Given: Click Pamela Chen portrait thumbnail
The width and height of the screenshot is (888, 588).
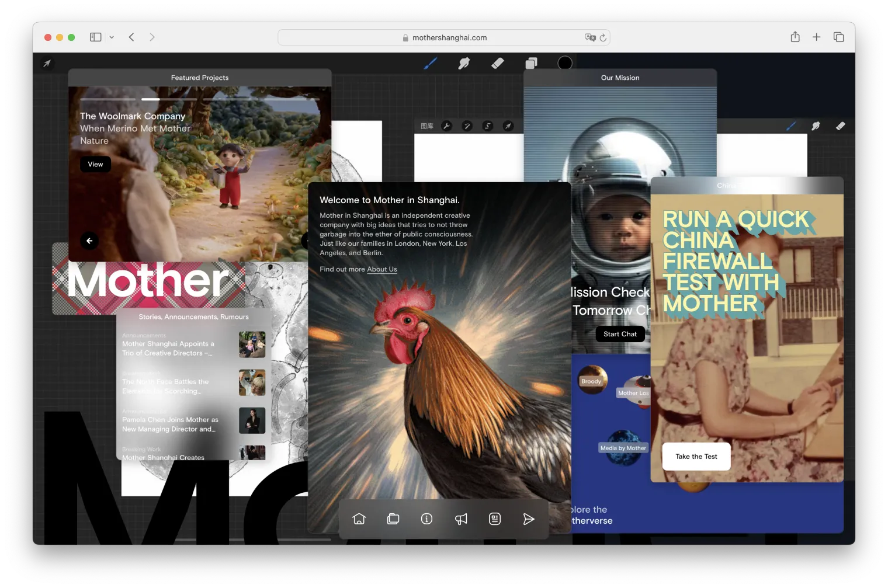Looking at the screenshot, I should coord(252,420).
